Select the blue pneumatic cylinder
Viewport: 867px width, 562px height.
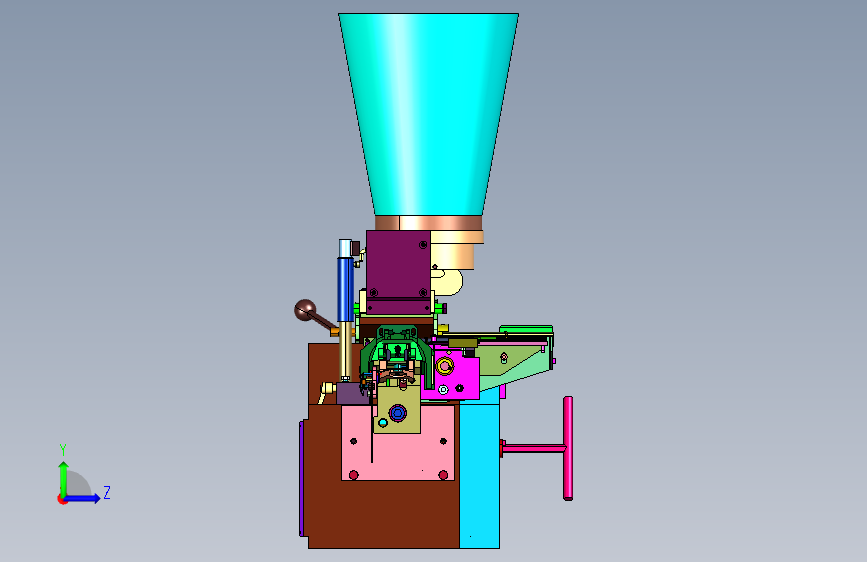(346, 288)
